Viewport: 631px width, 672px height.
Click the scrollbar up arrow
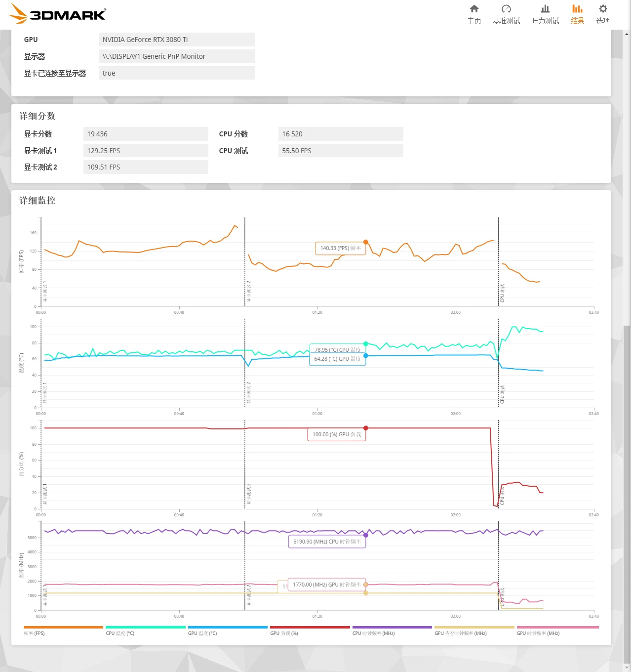pos(627,34)
